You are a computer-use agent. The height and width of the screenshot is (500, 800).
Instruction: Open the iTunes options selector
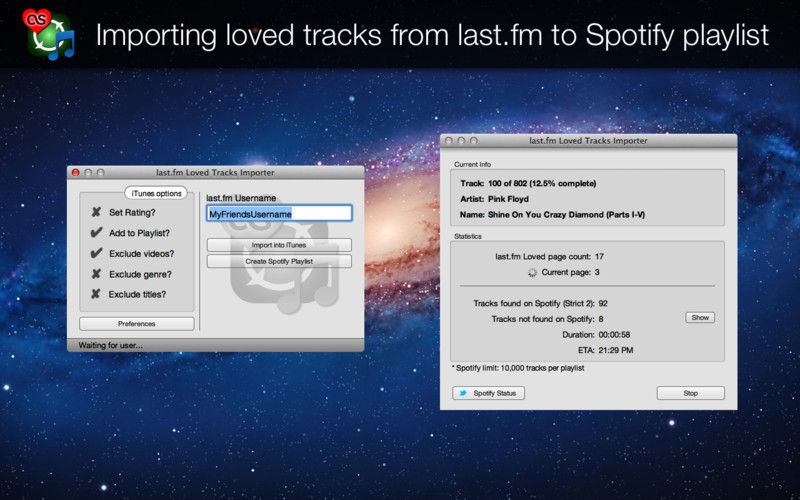pyautogui.click(x=156, y=193)
